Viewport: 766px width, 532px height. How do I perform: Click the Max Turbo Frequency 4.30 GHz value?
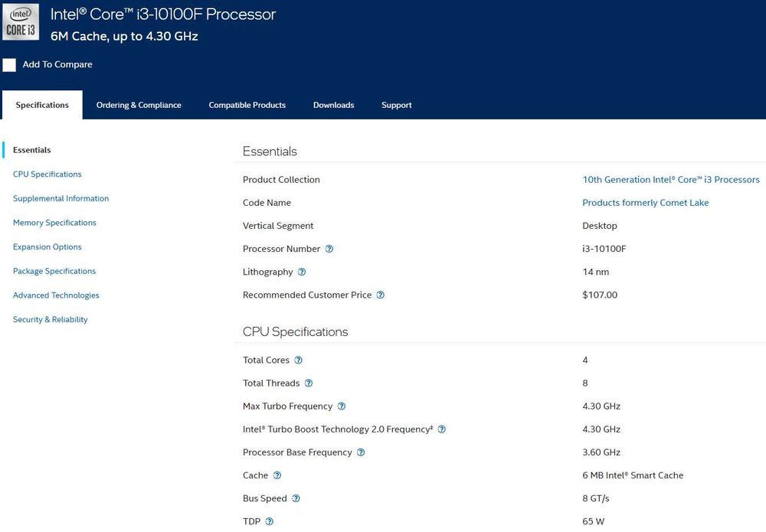(601, 406)
